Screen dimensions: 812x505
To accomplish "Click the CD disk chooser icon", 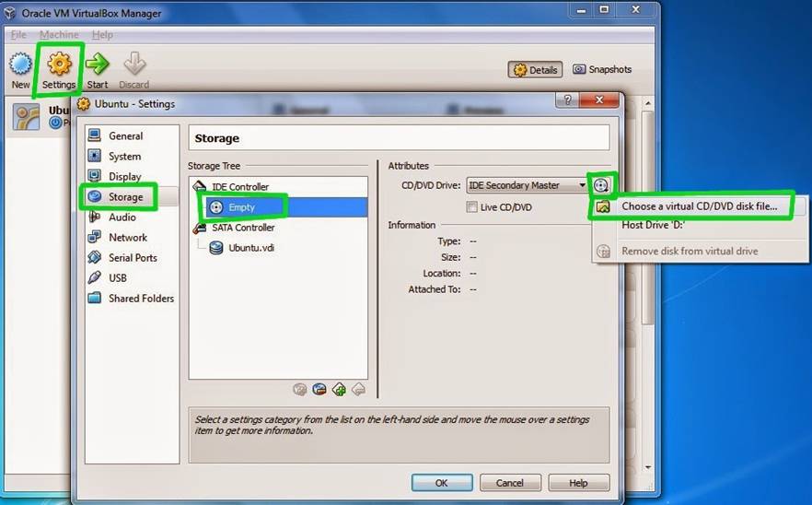I will (x=600, y=185).
